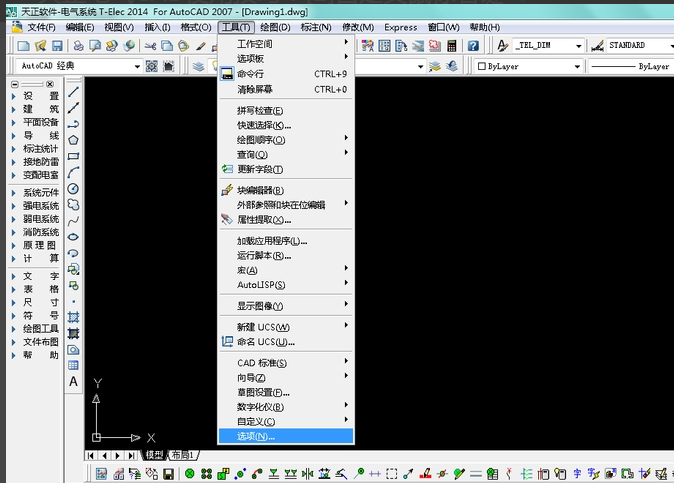Image resolution: width=674 pixels, height=483 pixels.
Task: Click the Print icon in top toolbar
Action: point(79,46)
